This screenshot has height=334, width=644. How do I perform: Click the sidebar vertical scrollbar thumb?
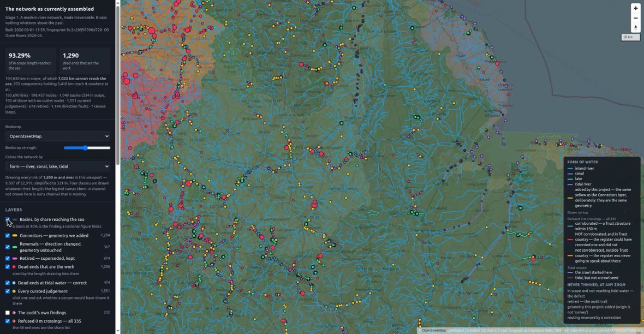pyautogui.click(x=118, y=86)
